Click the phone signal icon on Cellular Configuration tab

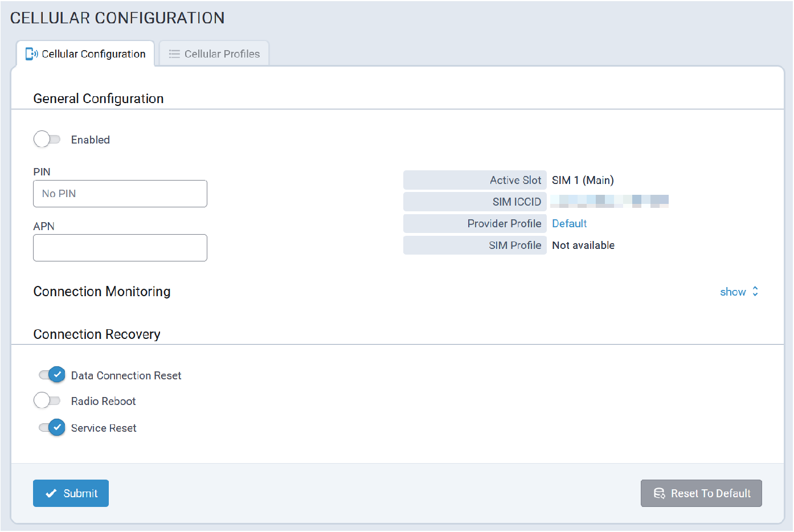31,54
